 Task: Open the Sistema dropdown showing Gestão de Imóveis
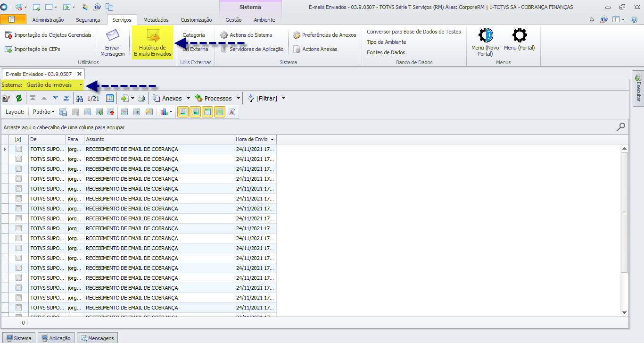tap(54, 85)
